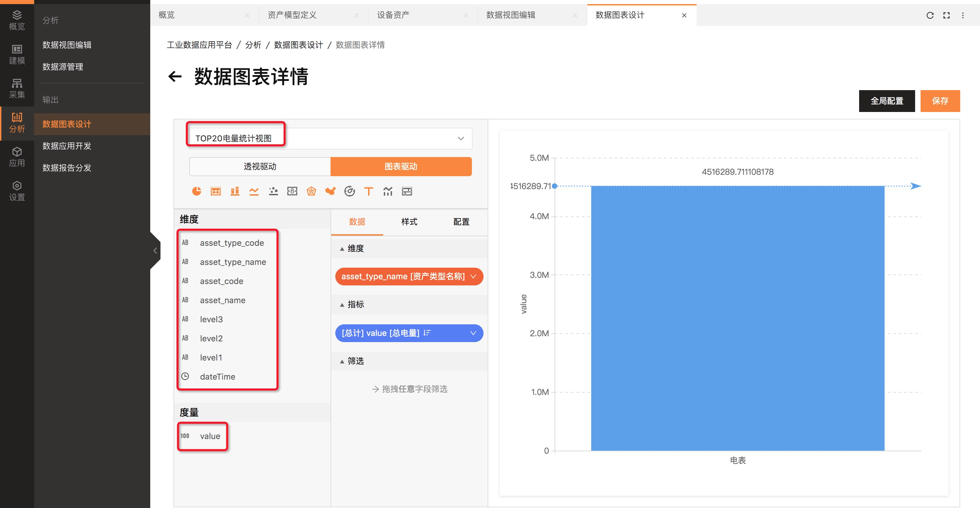Select the number card chart icon
This screenshot has height=508, width=980.
point(292,191)
